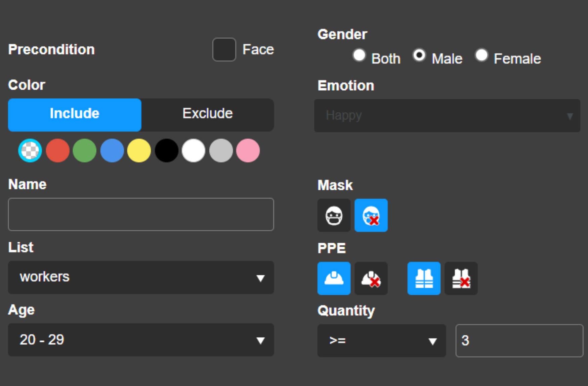This screenshot has width=588, height=386.
Task: Switch to the Exclude color tab
Action: click(x=207, y=114)
